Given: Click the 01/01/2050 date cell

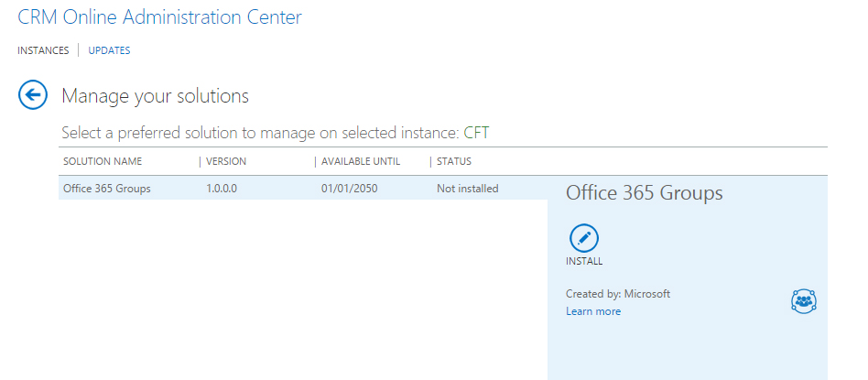Looking at the screenshot, I should click(349, 189).
